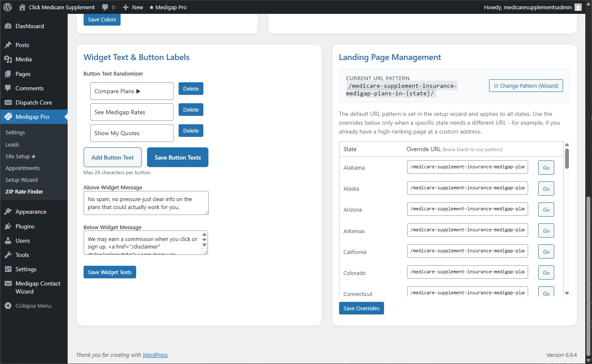
Task: Click the Dispatch Core envelope icon
Action: coord(8,102)
